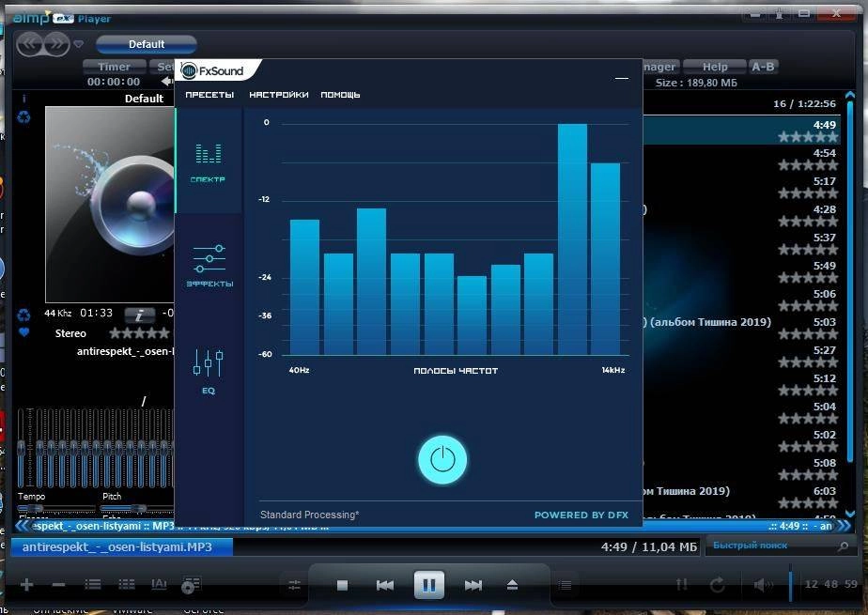Click the text rename icon in playlist toolbar
868x615 pixels.
[x=159, y=584]
